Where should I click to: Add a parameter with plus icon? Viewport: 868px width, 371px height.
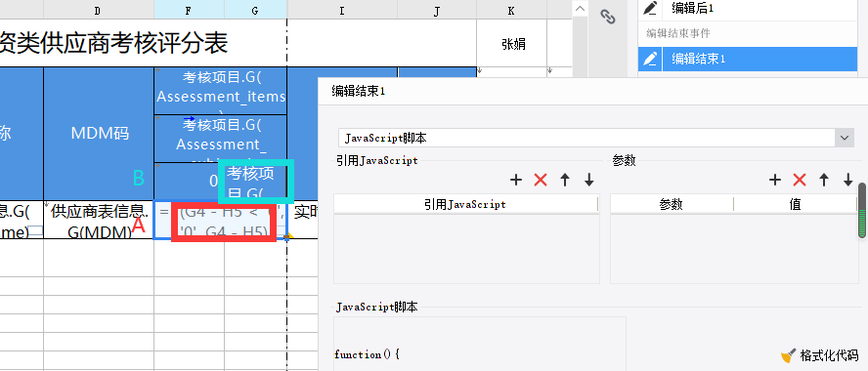[775, 180]
